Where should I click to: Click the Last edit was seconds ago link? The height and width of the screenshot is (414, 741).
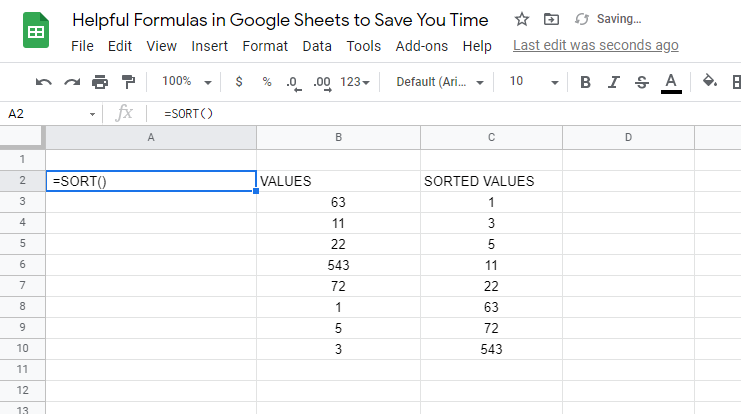point(595,45)
